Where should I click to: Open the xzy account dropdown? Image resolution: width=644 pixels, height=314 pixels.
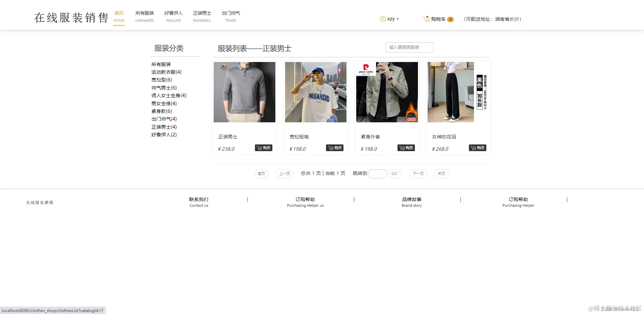click(391, 19)
